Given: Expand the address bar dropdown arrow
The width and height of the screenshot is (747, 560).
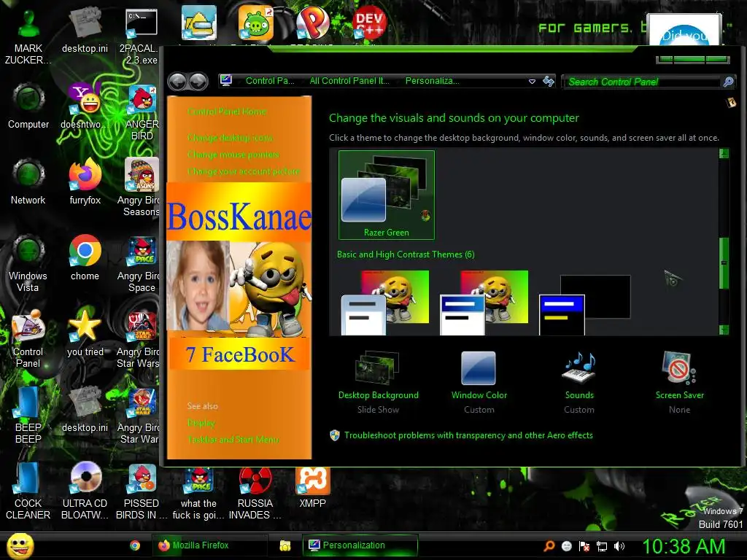Looking at the screenshot, I should click(x=532, y=82).
